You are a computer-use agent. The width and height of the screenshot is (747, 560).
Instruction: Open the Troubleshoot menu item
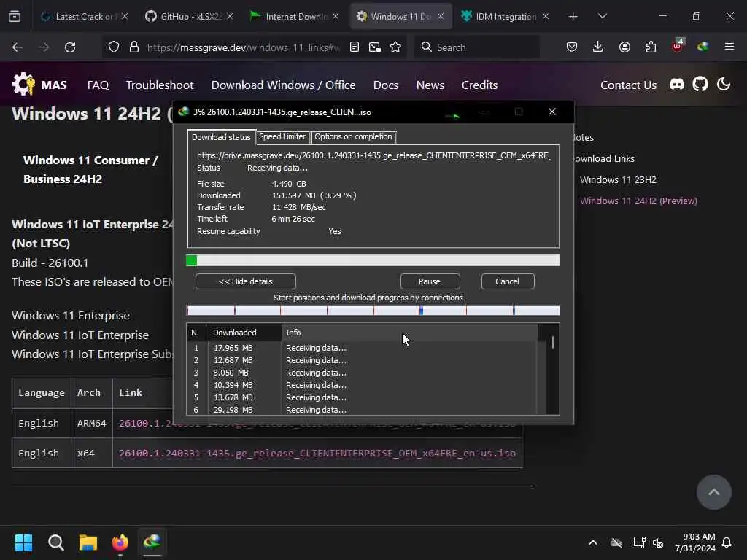[160, 85]
